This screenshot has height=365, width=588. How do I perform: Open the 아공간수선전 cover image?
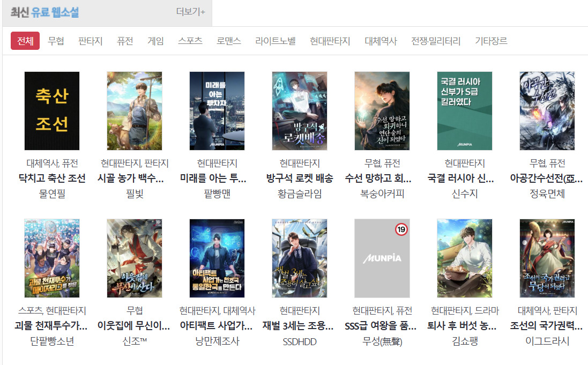click(x=547, y=111)
